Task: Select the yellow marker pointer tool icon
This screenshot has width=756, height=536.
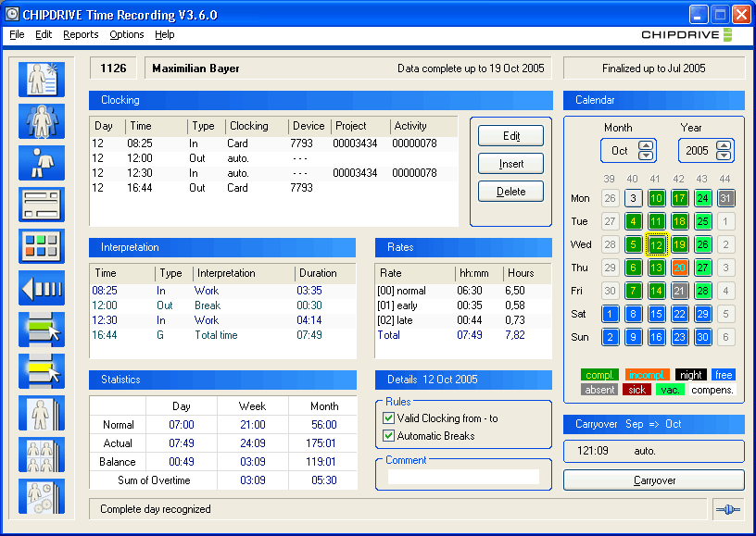Action: pyautogui.click(x=41, y=371)
